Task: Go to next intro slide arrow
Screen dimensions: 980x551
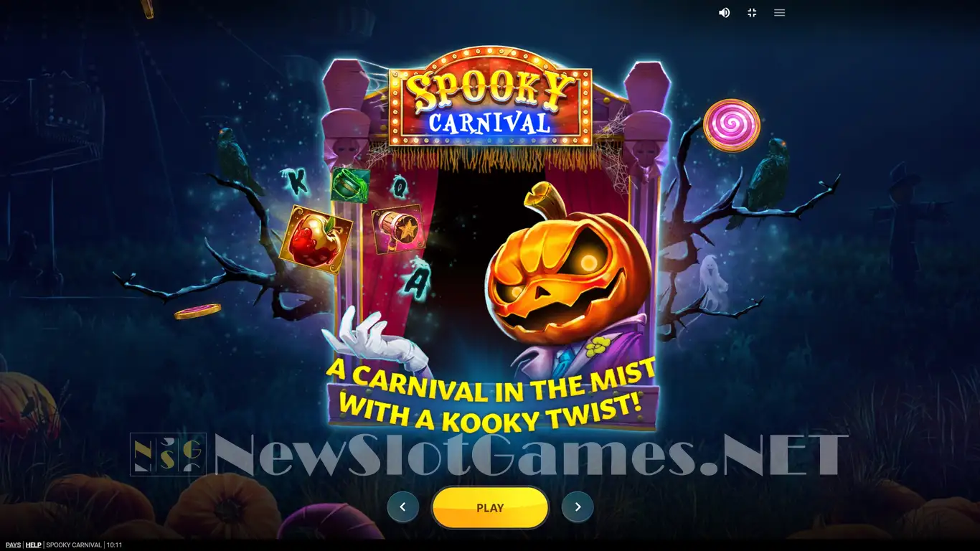Action: (x=578, y=507)
